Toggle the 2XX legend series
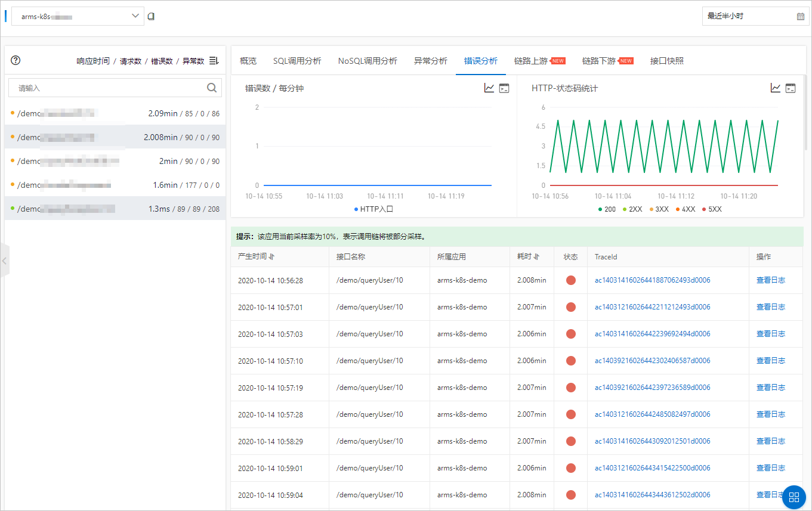Viewport: 812px width, 511px height. point(633,209)
